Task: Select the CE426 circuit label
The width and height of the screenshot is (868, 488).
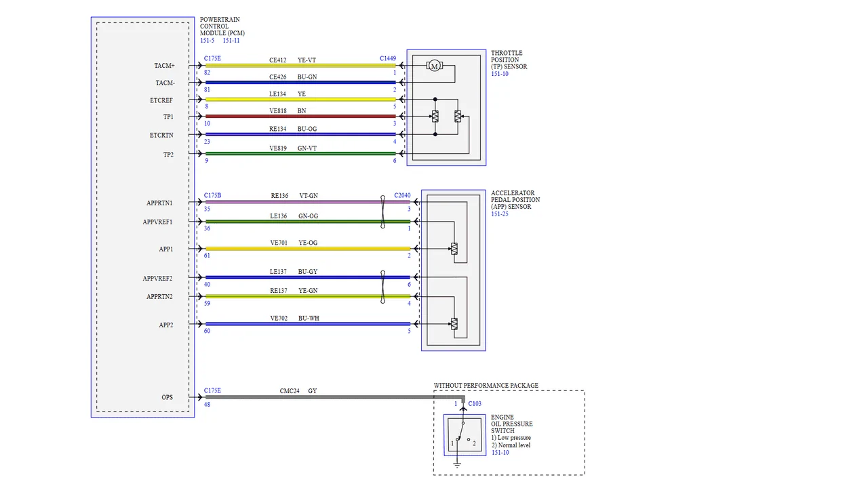Action: tap(279, 77)
